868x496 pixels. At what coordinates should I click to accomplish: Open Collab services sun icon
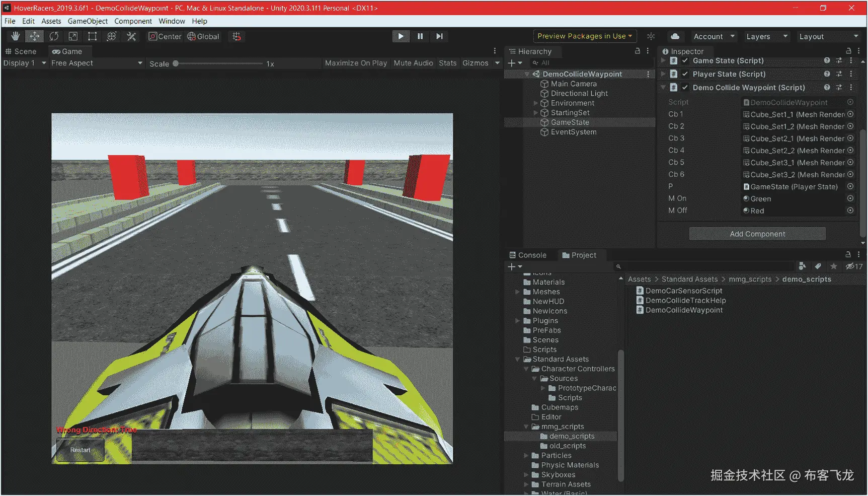(651, 36)
